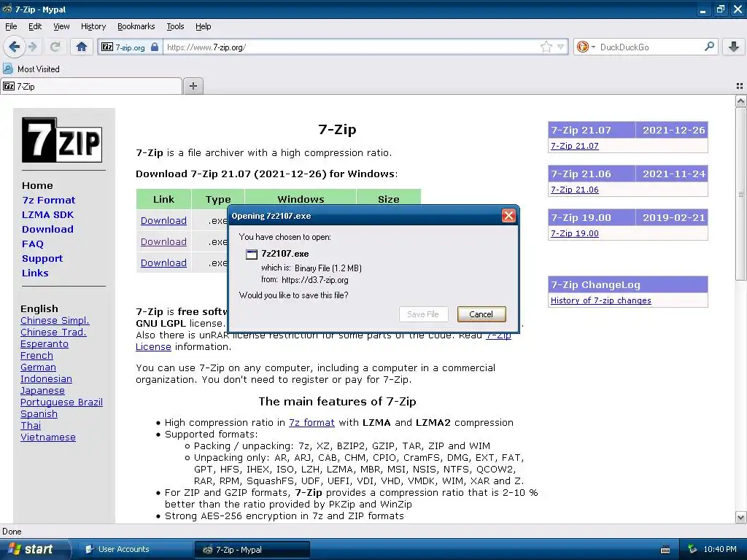Switch language to Chinese Trad.
The image size is (747, 560).
click(x=53, y=332)
